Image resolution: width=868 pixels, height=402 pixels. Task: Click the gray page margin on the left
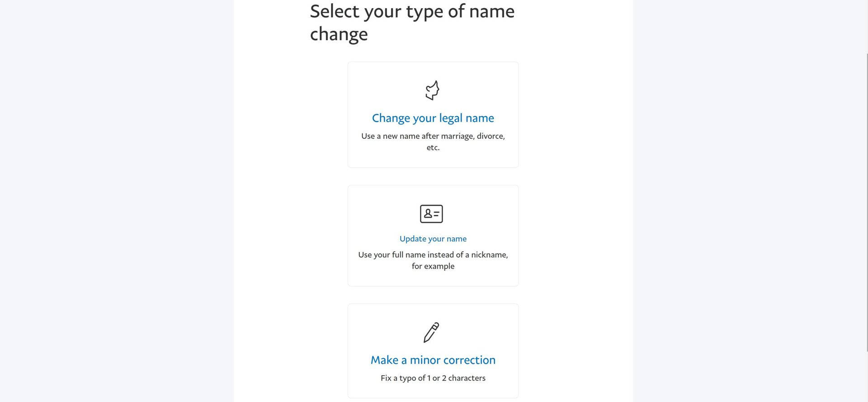113,203
